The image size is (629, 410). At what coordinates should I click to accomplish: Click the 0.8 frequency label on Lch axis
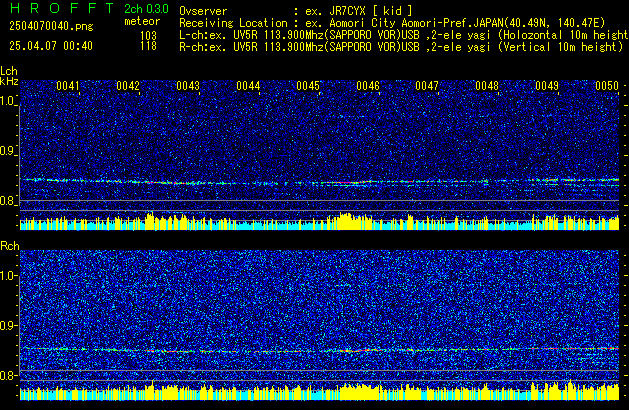pos(8,201)
